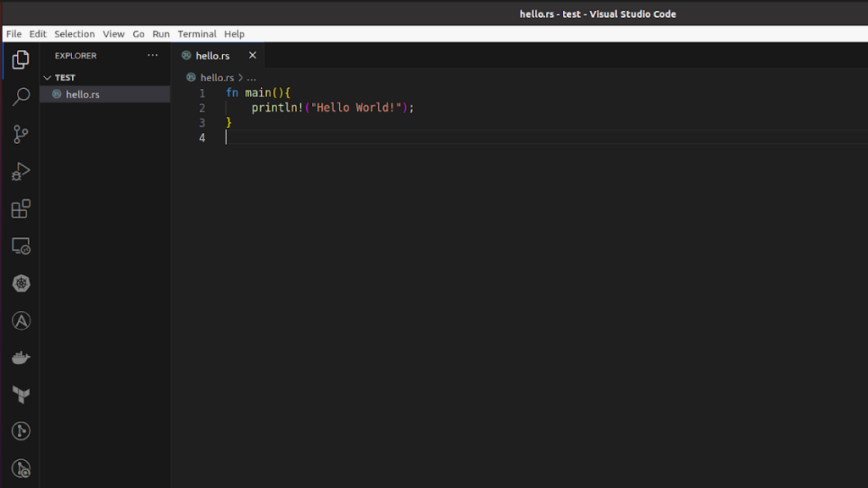The width and height of the screenshot is (868, 488).
Task: Open the Extensions view icon
Action: pyautogui.click(x=20, y=208)
